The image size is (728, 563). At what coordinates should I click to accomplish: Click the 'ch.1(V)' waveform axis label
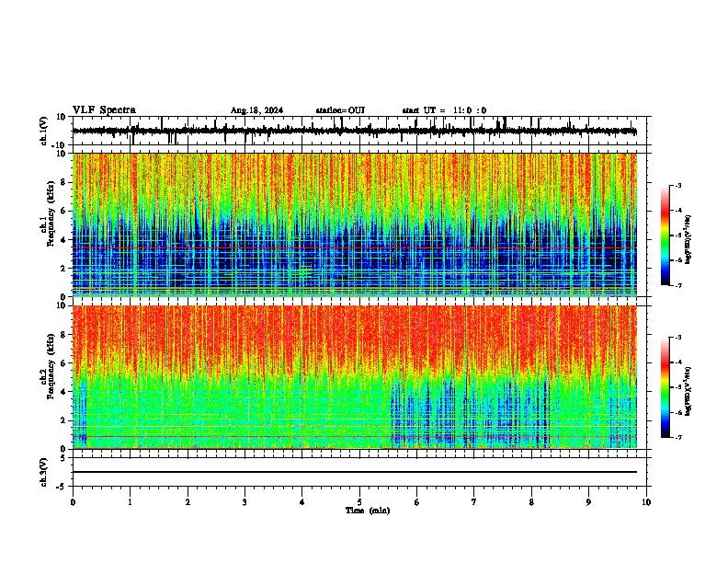(43, 131)
